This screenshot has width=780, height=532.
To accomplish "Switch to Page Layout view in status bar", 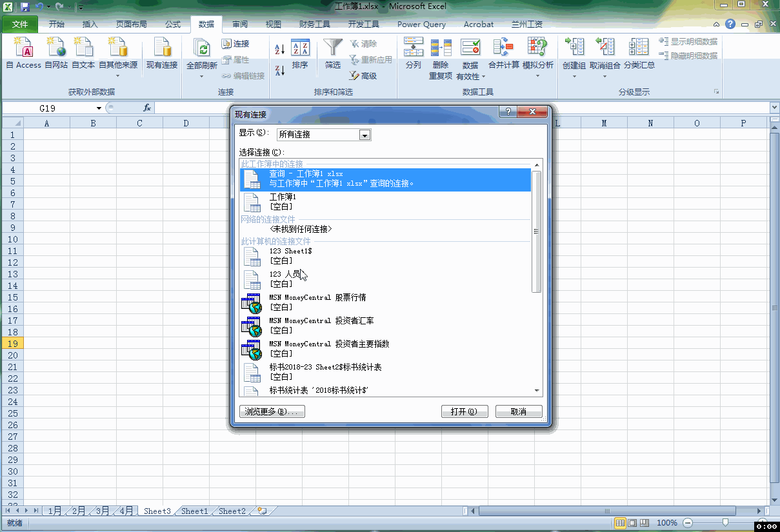I will (x=632, y=522).
